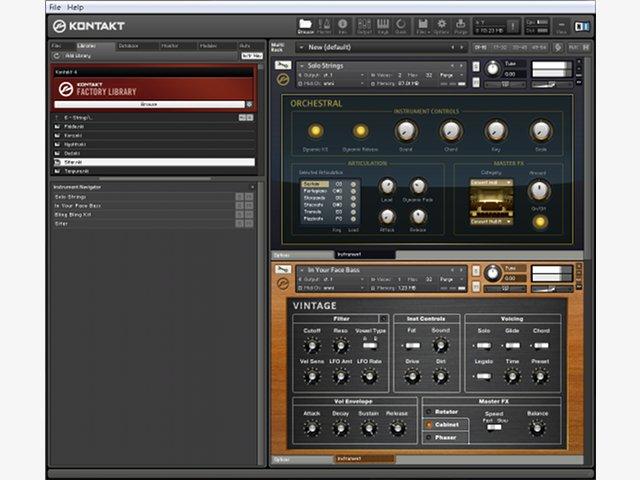Screen dimensions: 640x480
Task: Show the Output mixer icon
Action: 364,24
